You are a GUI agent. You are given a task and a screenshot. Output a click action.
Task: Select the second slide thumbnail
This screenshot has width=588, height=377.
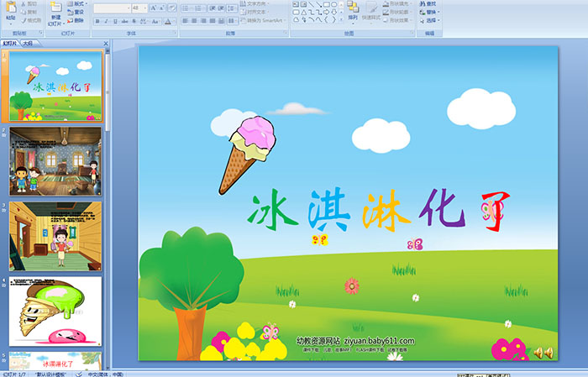coord(55,161)
